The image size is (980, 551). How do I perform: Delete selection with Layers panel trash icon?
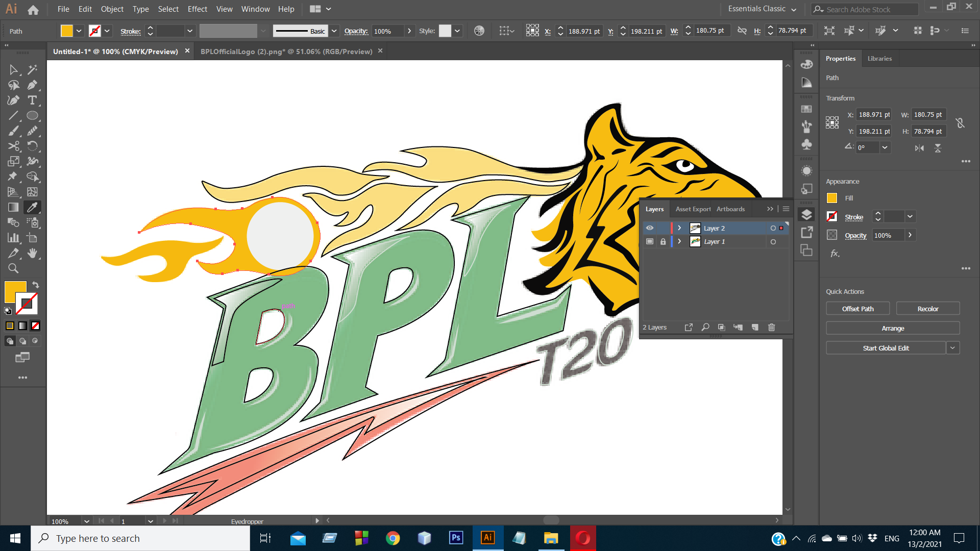772,328
